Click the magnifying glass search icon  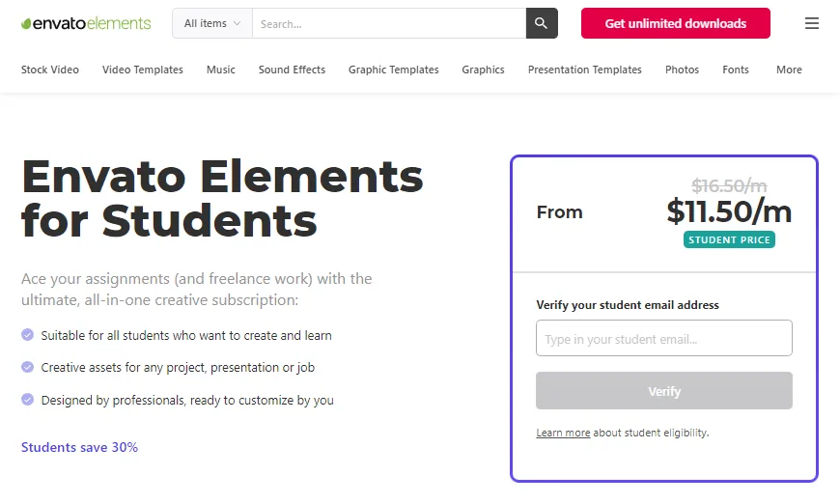click(x=542, y=23)
